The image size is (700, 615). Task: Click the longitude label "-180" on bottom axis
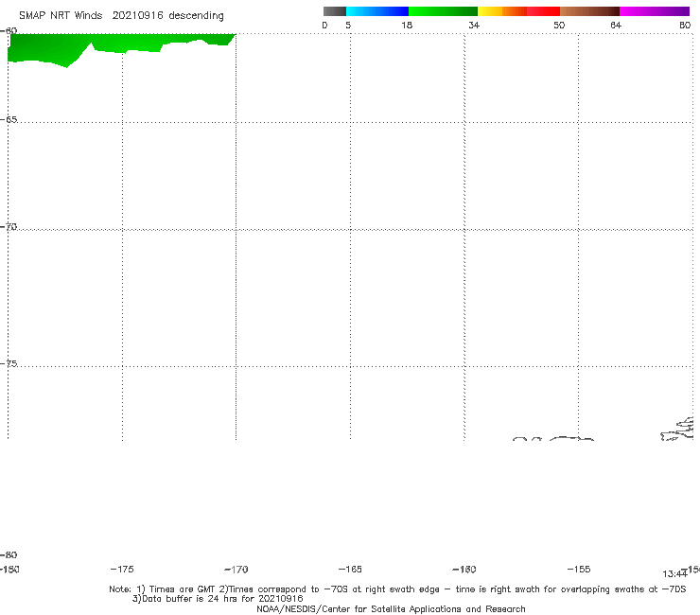[9, 570]
